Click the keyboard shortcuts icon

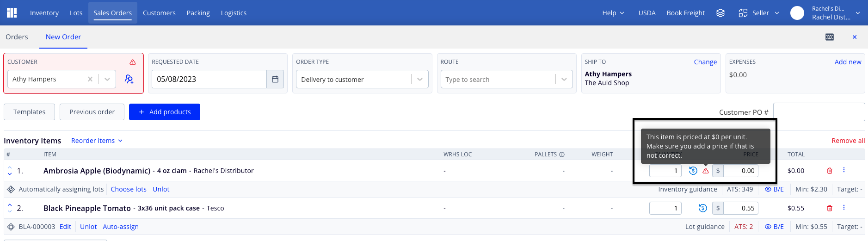coord(830,37)
